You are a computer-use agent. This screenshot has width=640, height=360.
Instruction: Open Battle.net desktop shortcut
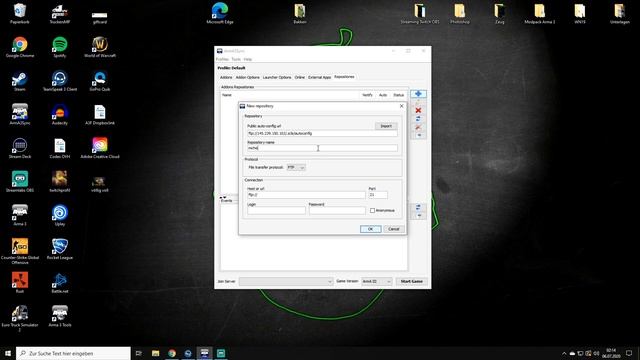coord(60,282)
